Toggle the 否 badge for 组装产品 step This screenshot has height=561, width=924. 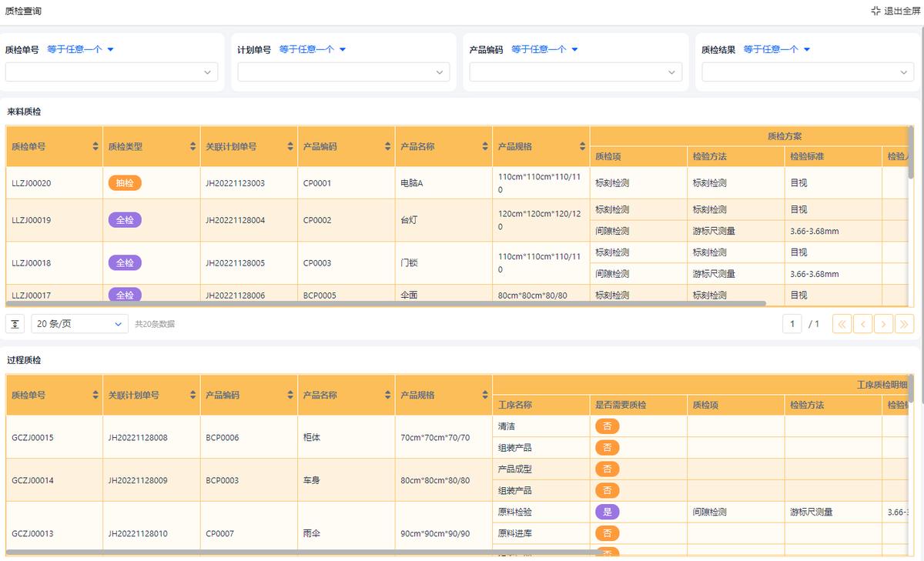tap(607, 447)
